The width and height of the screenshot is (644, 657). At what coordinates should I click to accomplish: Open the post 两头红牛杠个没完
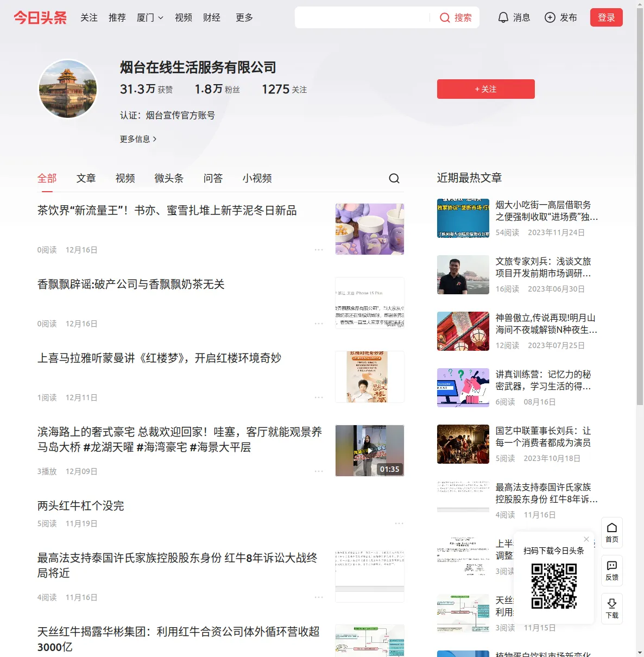click(x=80, y=506)
